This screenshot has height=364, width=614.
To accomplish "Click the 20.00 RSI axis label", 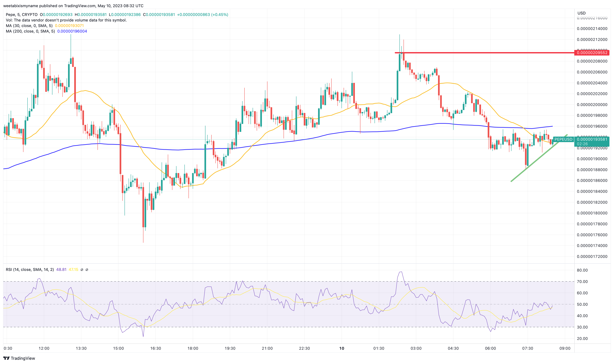I will point(582,339).
